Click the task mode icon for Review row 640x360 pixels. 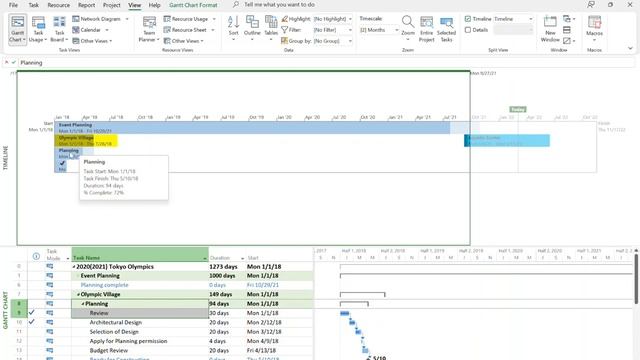tap(50, 313)
